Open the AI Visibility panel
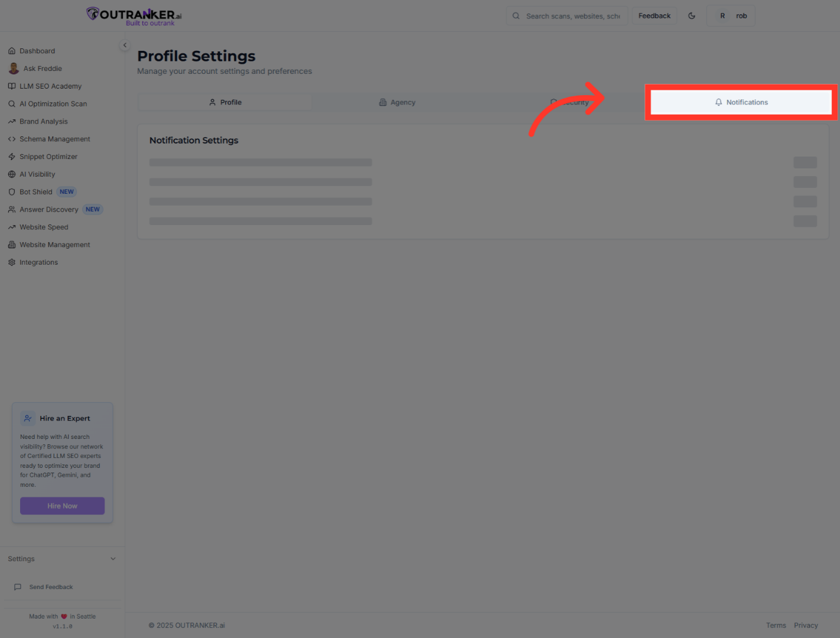840x638 pixels. (38, 174)
